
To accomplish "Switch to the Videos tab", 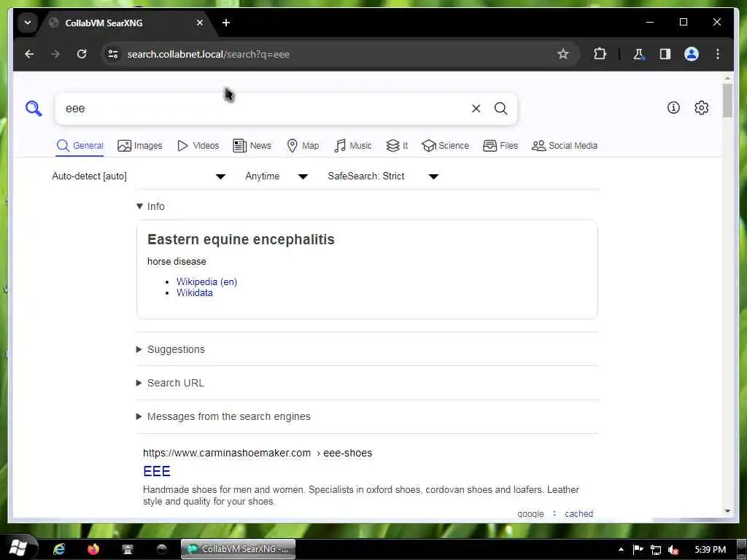I will (x=198, y=146).
